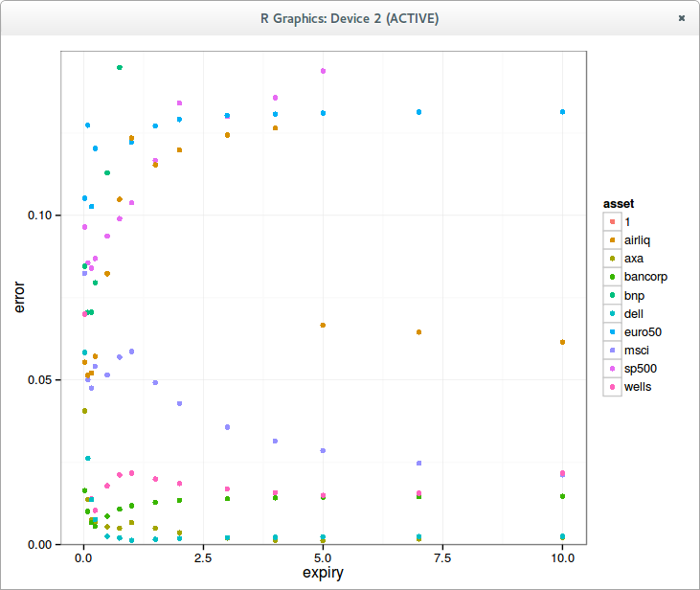The width and height of the screenshot is (700, 590).
Task: Click the highest sp500 point at expiry 5.0
Action: tap(324, 71)
